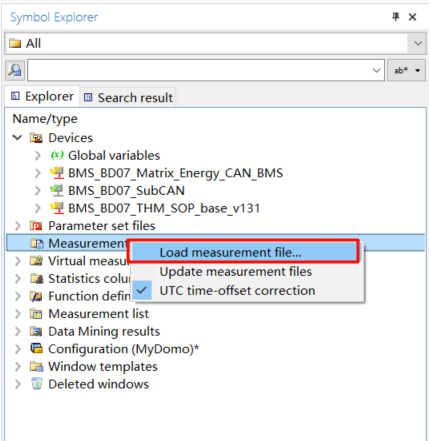
Task: Select the Deleted windows label
Action: tap(99, 384)
